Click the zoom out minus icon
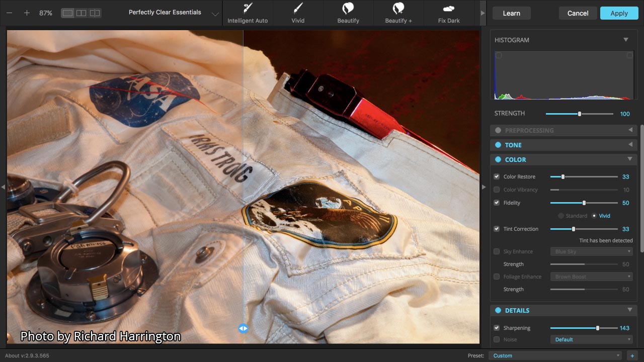644x362 pixels. click(10, 13)
